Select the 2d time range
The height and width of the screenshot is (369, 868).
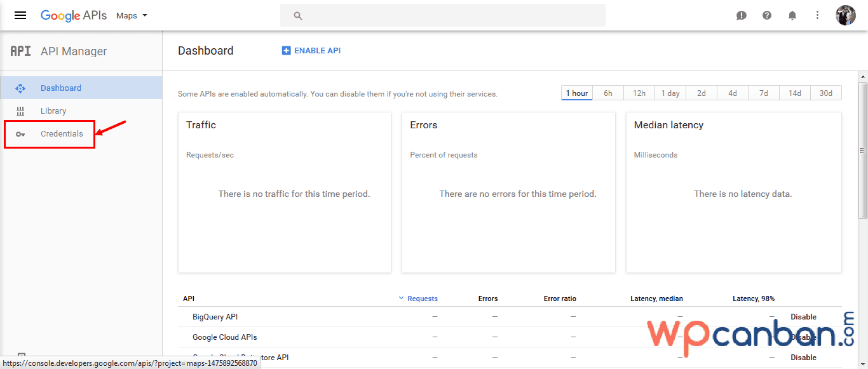pyautogui.click(x=702, y=93)
